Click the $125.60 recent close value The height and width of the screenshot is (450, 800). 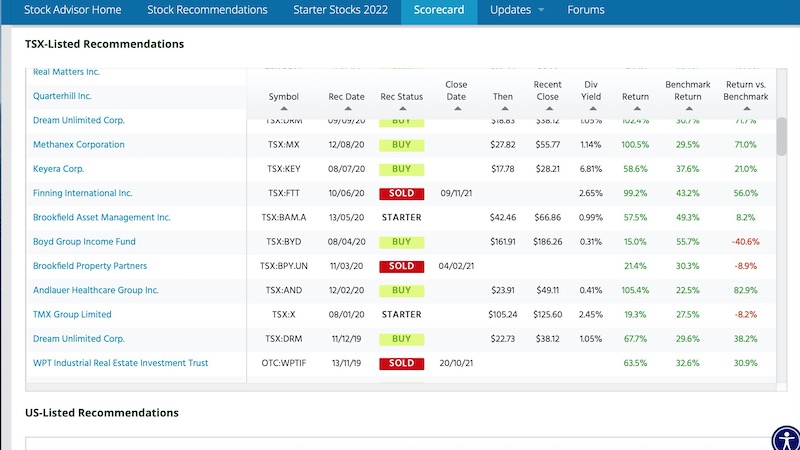point(547,314)
